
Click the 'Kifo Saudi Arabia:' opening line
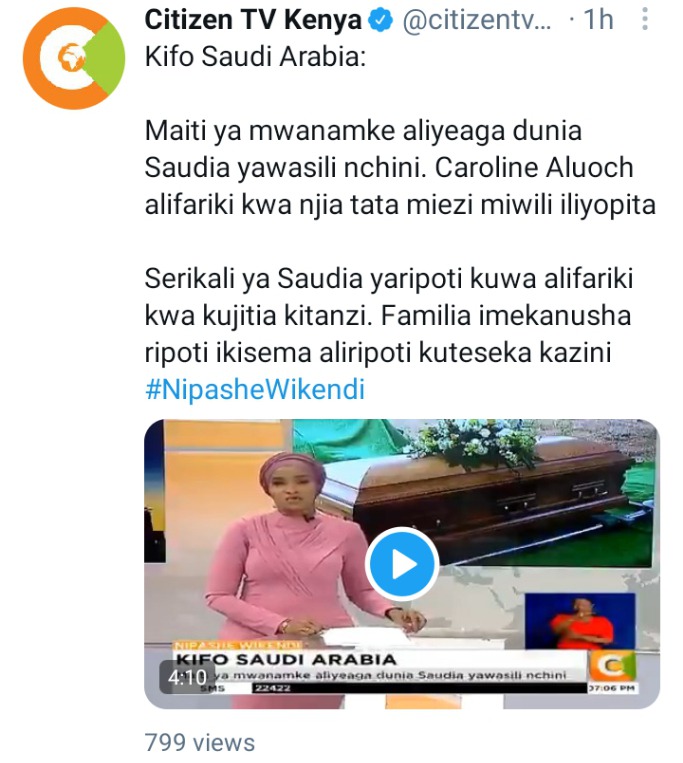tap(255, 57)
